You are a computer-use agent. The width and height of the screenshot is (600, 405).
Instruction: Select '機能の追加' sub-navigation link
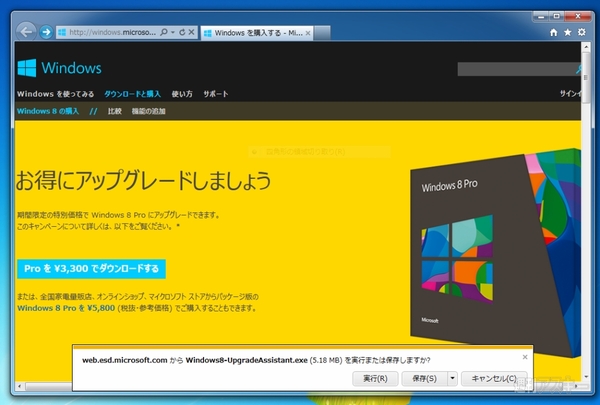pos(148,111)
